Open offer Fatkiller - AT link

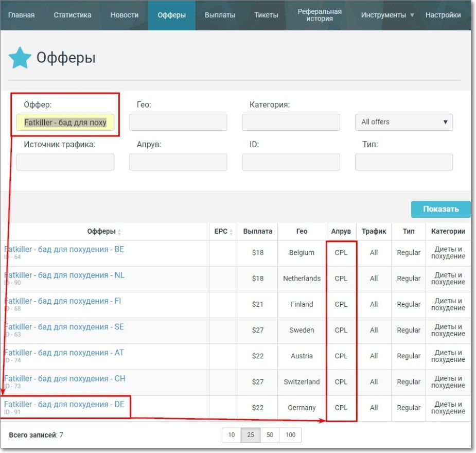coord(64,353)
